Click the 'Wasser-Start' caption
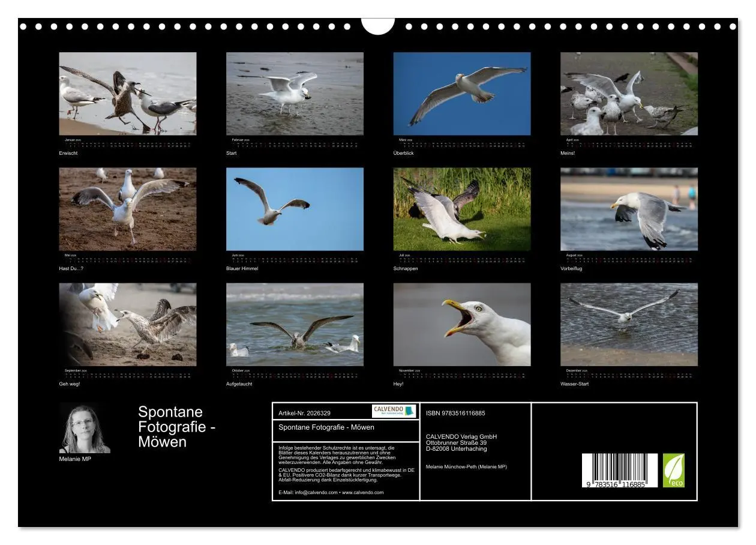756x545 pixels. 575,384
